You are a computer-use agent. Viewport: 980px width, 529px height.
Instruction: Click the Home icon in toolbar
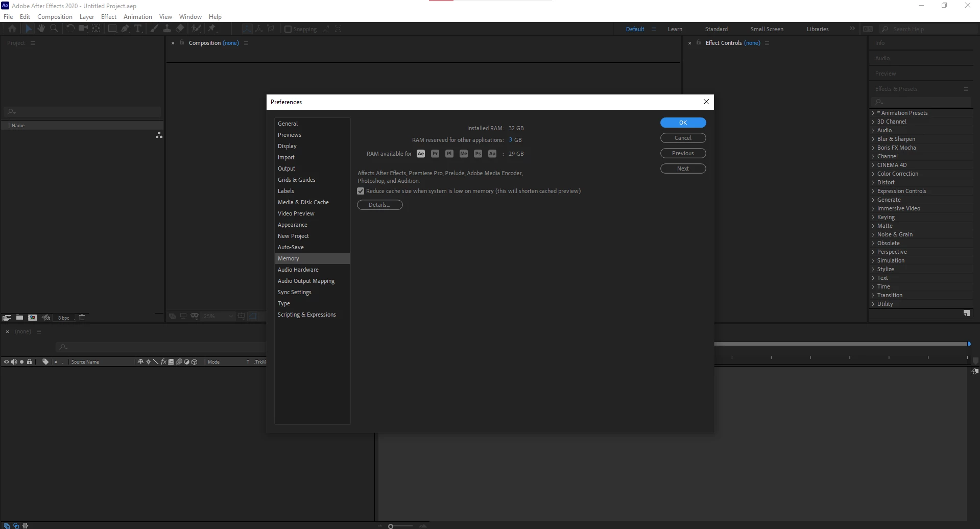pos(12,29)
